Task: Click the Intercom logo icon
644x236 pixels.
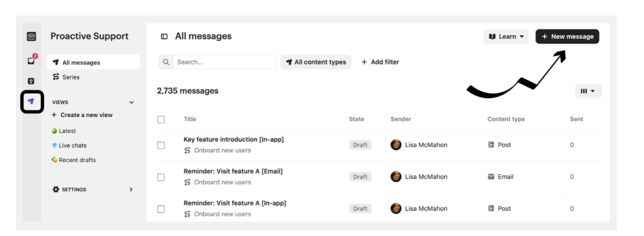Action: click(x=31, y=37)
